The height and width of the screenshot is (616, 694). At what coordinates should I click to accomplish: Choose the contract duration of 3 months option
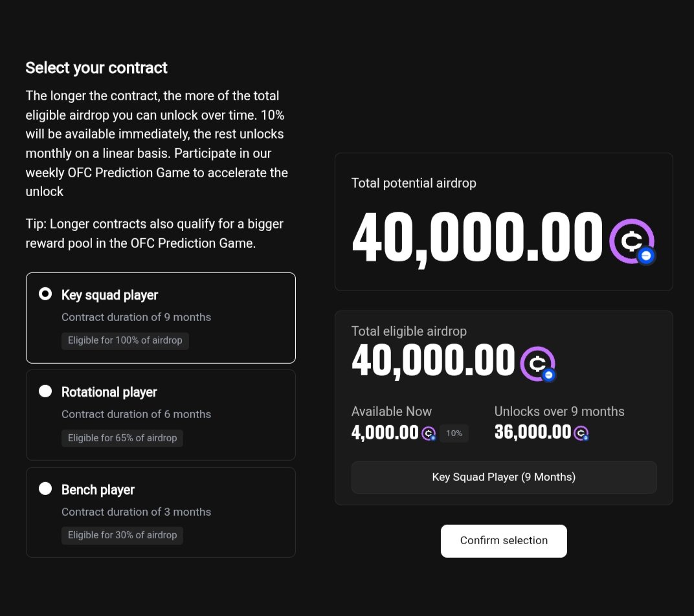point(136,512)
